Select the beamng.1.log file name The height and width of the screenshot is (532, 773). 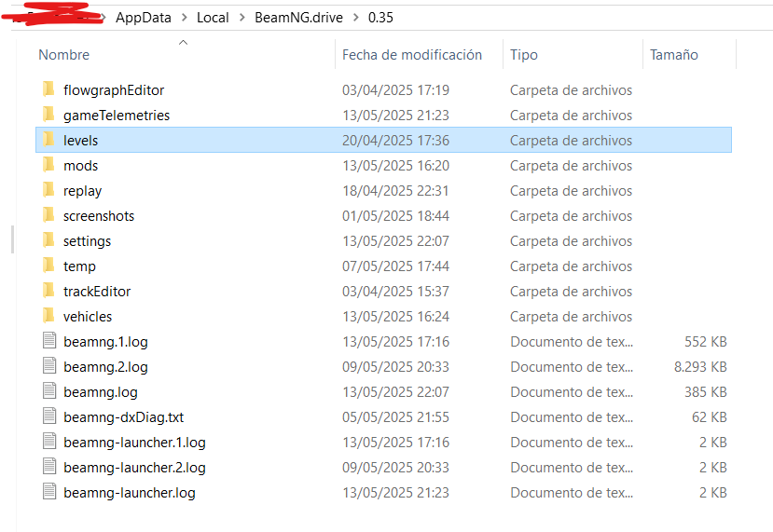click(105, 341)
